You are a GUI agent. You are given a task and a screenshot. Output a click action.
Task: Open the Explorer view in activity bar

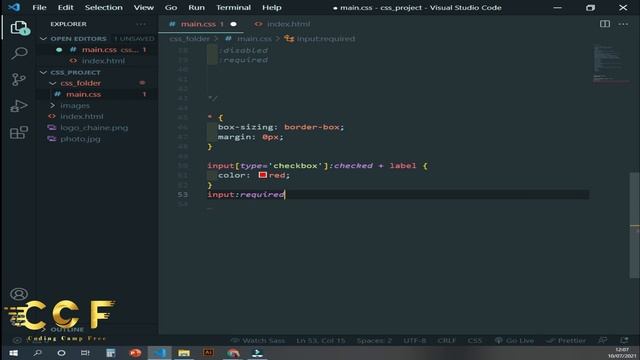point(19,28)
